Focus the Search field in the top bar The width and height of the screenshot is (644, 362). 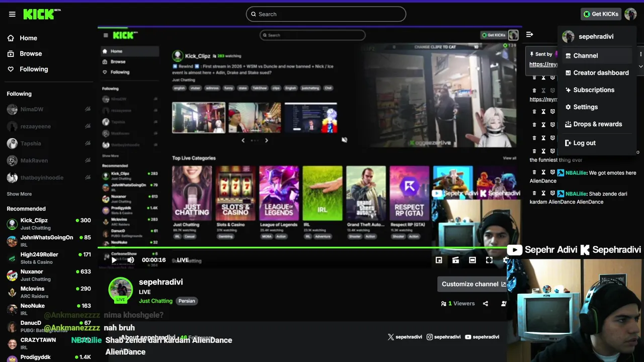coord(326,14)
